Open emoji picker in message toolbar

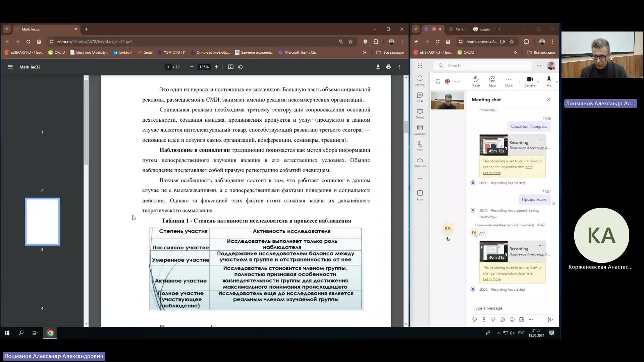512,319
